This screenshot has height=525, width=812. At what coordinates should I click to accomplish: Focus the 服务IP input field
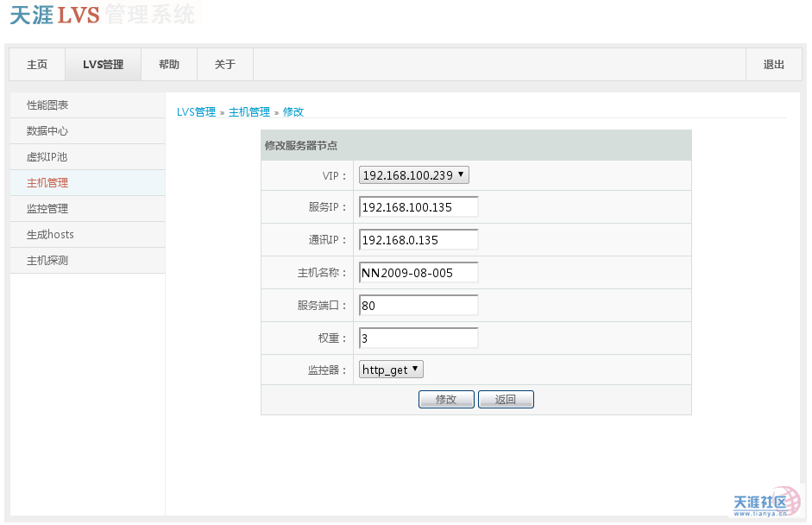pos(419,207)
